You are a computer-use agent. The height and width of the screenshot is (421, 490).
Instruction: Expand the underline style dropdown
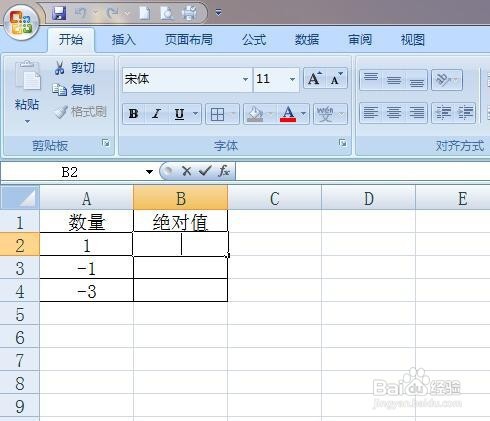click(196, 114)
